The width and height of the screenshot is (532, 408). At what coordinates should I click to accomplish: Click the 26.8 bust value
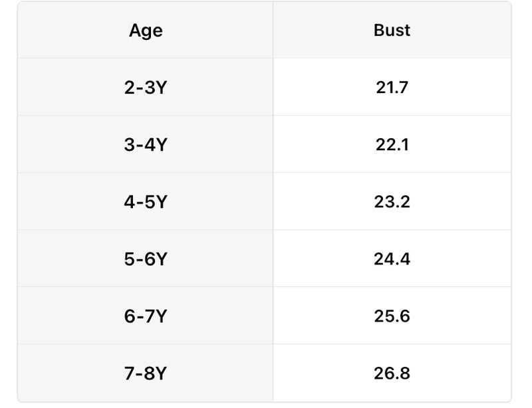(x=392, y=373)
